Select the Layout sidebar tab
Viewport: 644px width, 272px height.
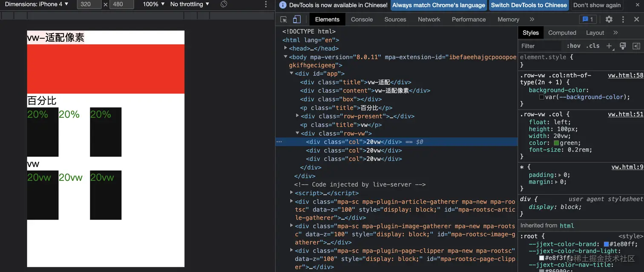(x=595, y=32)
